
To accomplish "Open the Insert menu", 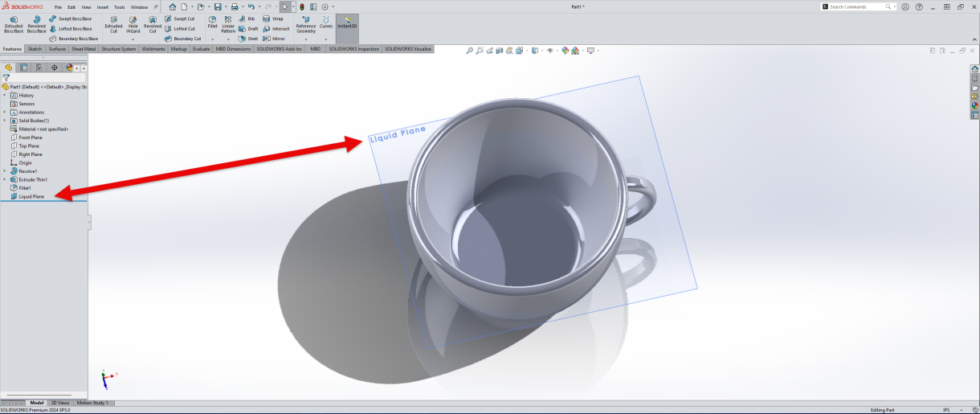I will coord(103,6).
